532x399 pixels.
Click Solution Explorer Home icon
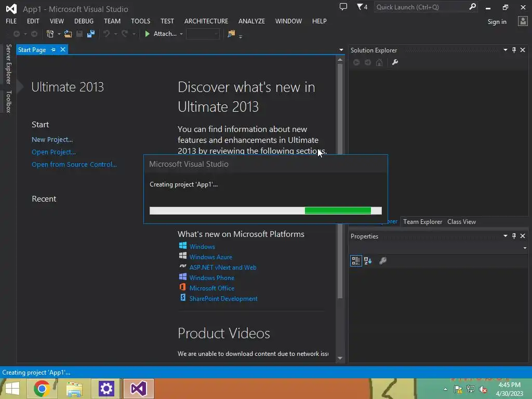click(x=379, y=62)
